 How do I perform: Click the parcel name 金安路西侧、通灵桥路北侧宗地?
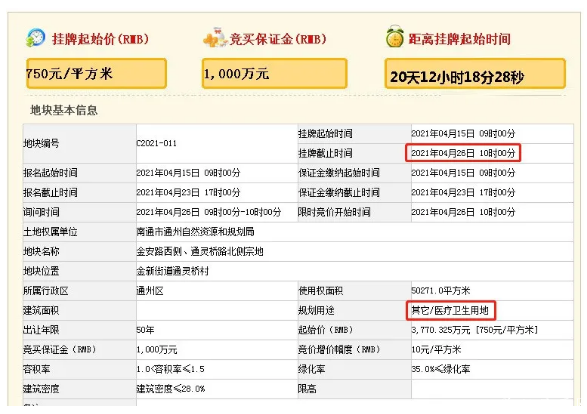[x=200, y=252]
